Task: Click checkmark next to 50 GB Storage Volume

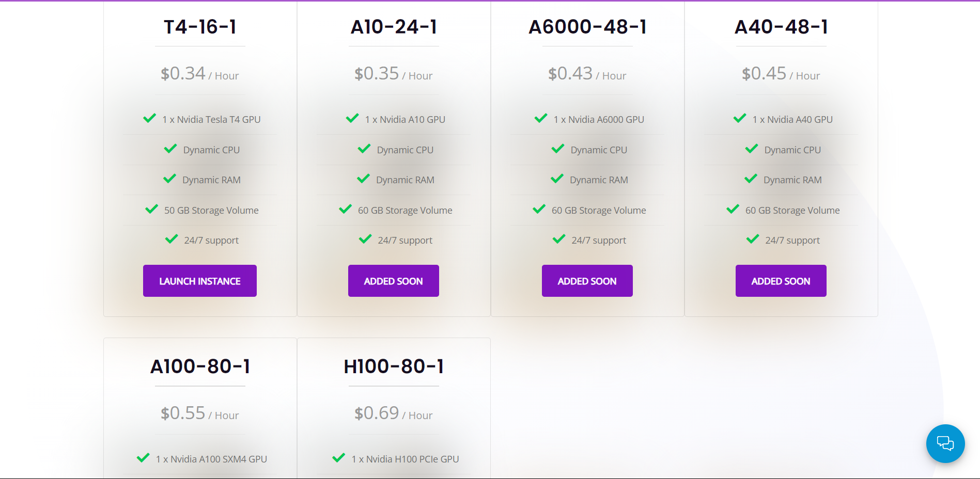Action: (x=151, y=209)
